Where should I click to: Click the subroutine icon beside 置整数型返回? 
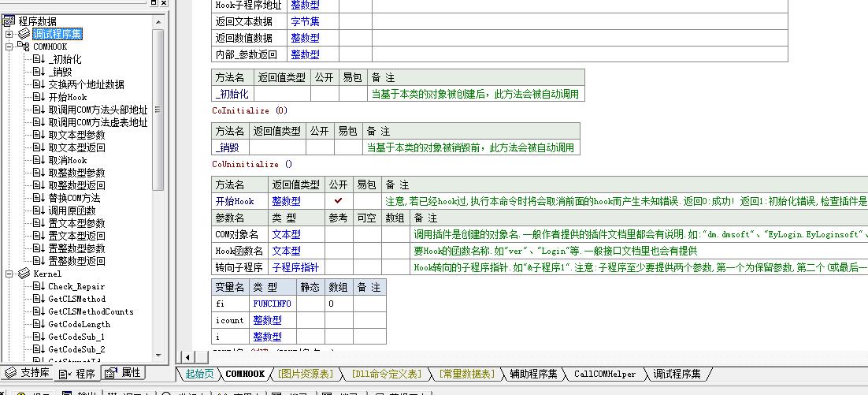[39, 261]
